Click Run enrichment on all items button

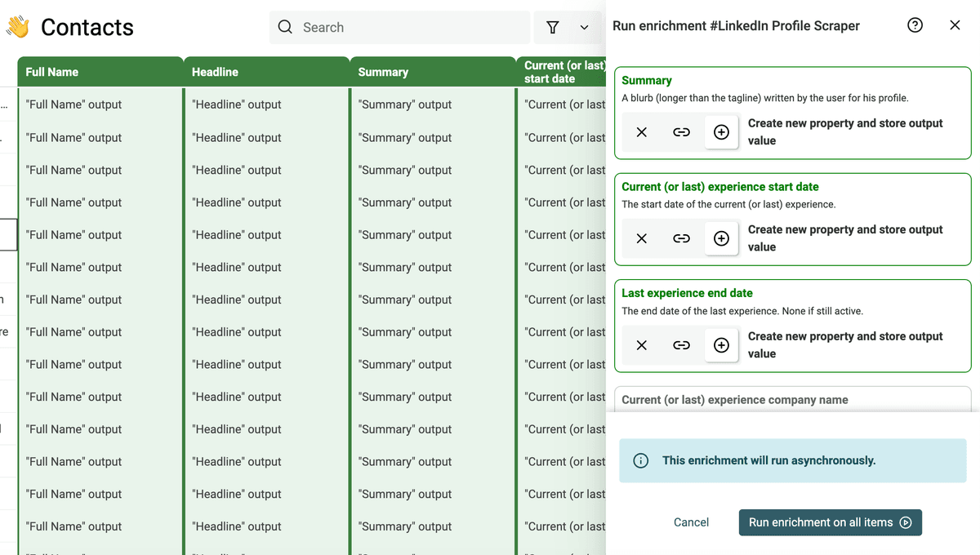(x=831, y=522)
